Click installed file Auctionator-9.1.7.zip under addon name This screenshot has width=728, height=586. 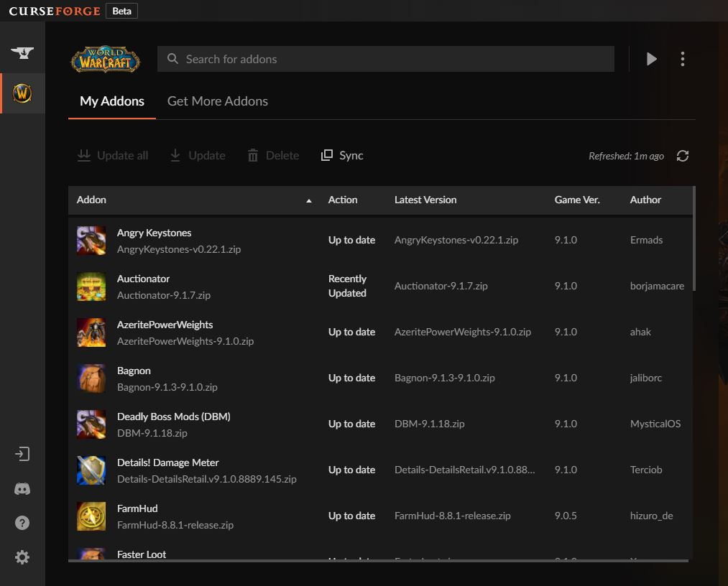click(163, 295)
